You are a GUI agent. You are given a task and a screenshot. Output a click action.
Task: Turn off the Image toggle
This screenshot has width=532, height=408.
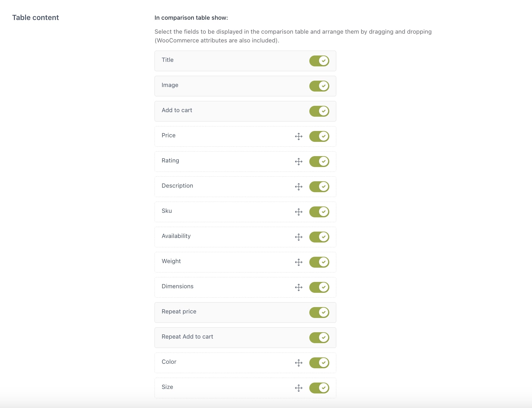(x=319, y=86)
